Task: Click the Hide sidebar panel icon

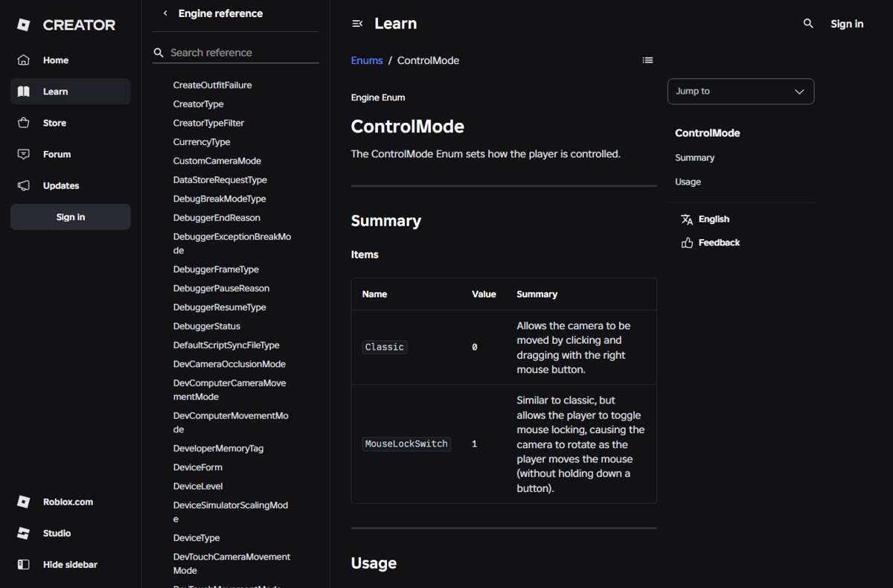Action: click(24, 564)
